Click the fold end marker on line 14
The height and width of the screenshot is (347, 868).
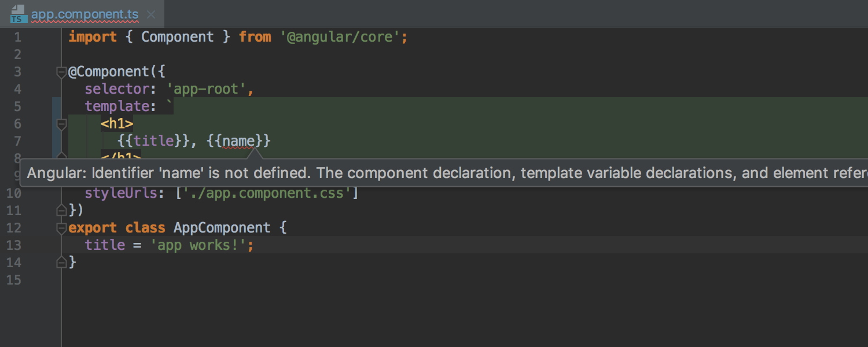[x=61, y=263]
